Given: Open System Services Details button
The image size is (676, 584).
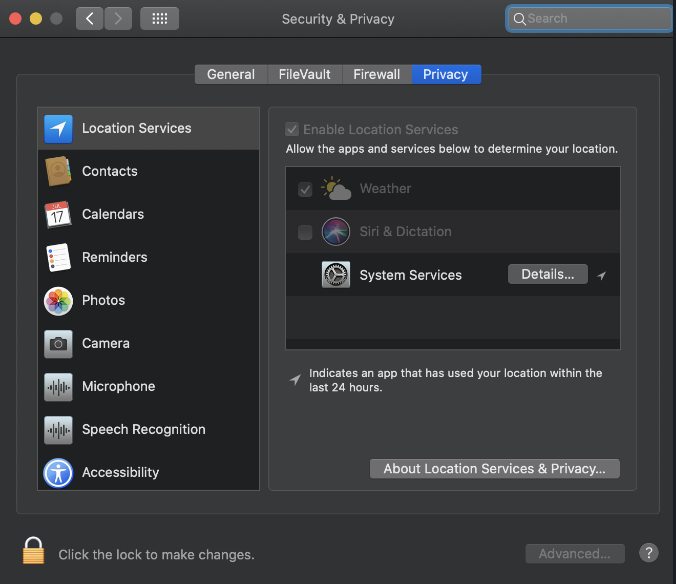Looking at the screenshot, I should coord(548,274).
